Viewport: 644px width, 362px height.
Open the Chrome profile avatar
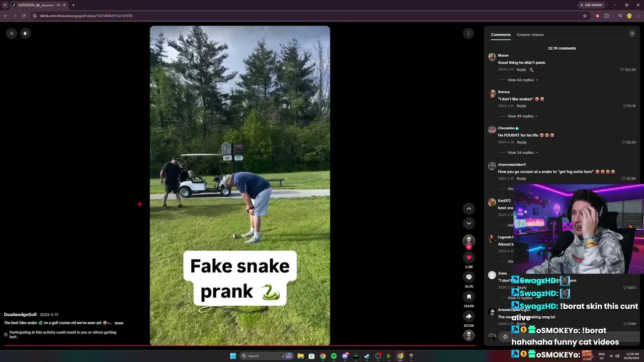pyautogui.click(x=629, y=16)
